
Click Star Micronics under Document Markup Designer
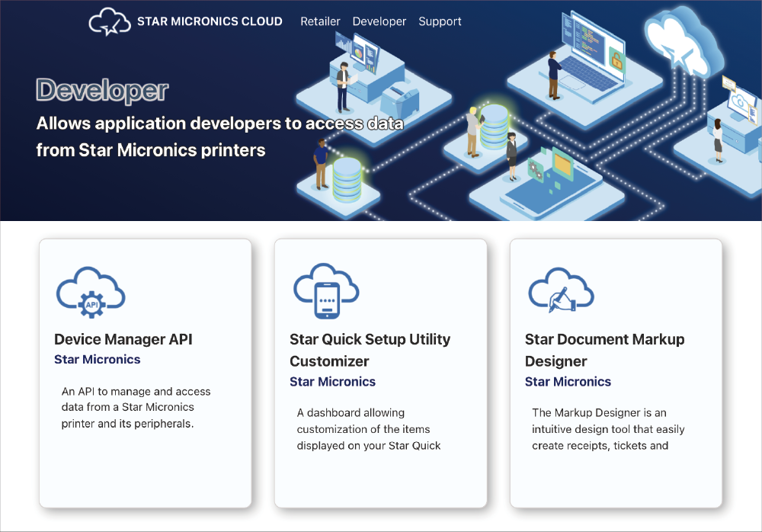tap(568, 381)
